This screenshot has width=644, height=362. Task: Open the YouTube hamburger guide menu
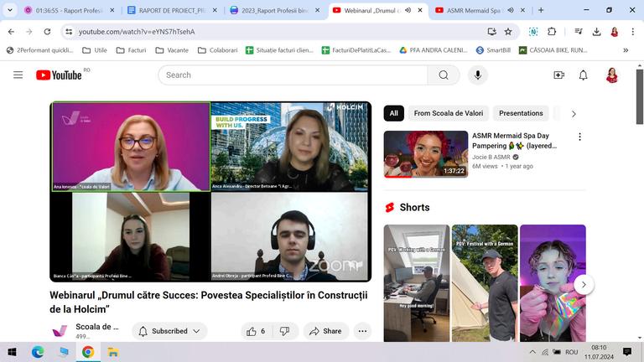[18, 75]
